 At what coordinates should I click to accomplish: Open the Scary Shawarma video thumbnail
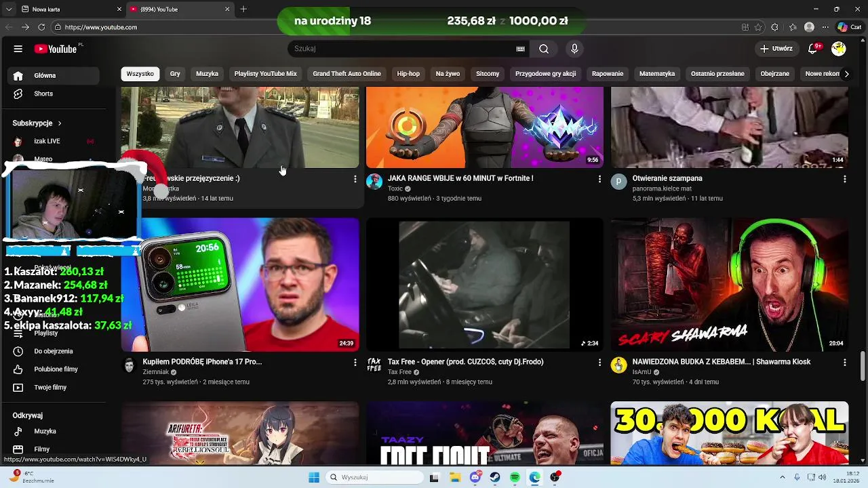[x=730, y=285]
